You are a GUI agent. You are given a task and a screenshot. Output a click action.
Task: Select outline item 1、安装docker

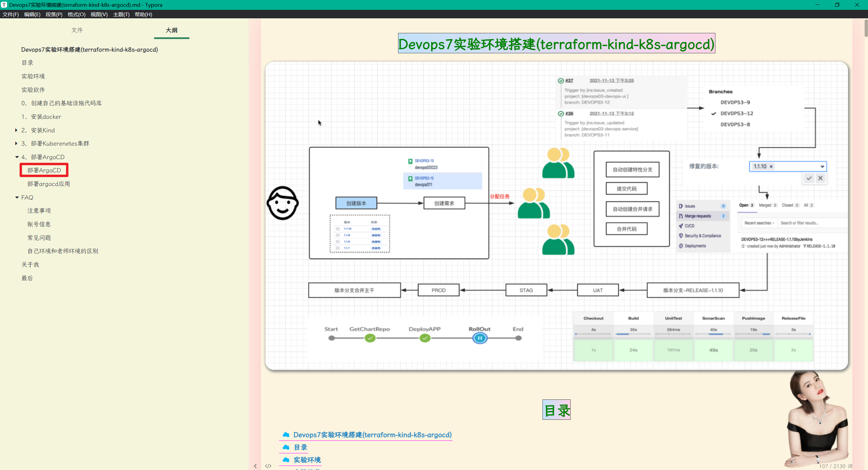pyautogui.click(x=41, y=116)
